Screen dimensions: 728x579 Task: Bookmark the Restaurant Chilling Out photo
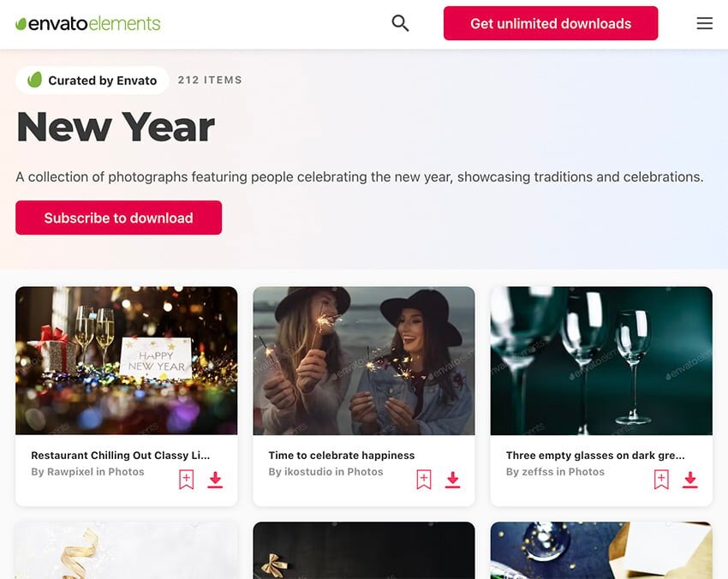[x=186, y=480]
